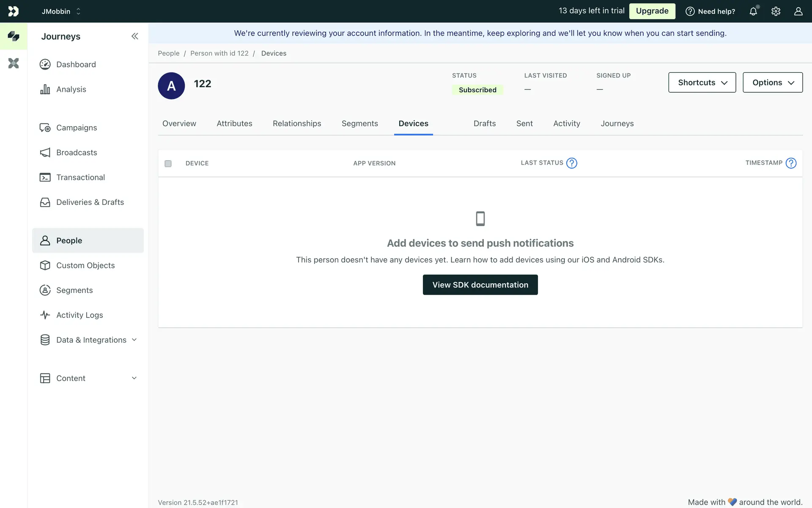Open settings via the gear icon
812x508 pixels.
[776, 11]
